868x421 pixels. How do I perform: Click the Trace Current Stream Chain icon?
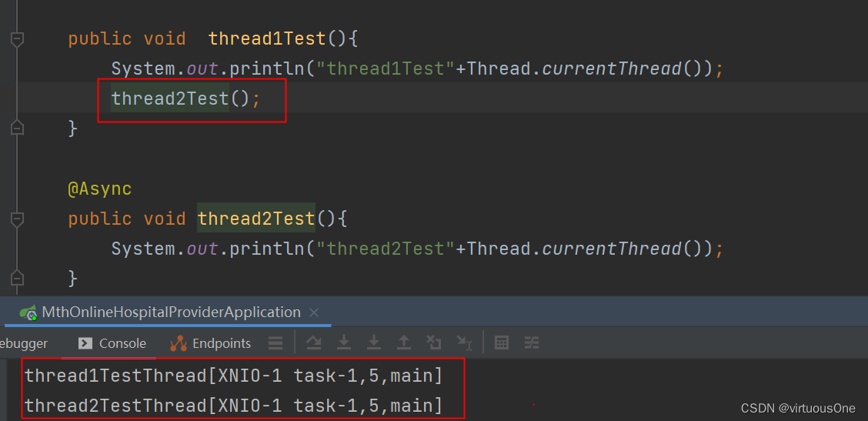coord(532,343)
